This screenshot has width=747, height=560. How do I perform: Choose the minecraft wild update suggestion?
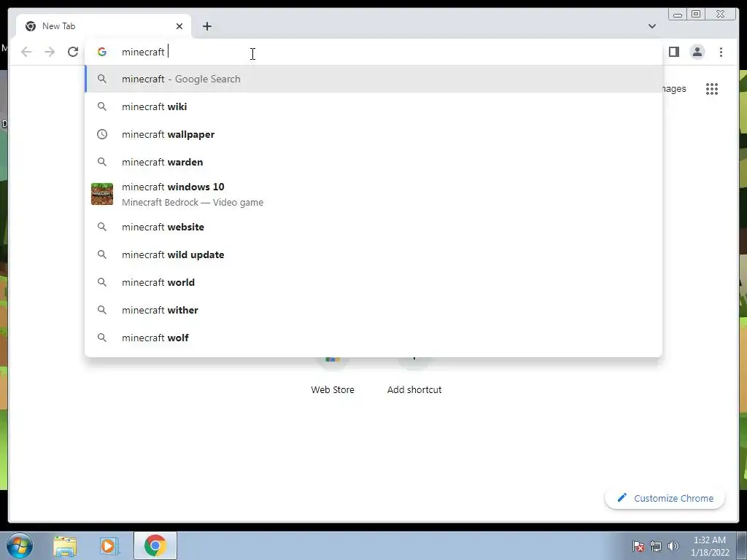coord(373,254)
